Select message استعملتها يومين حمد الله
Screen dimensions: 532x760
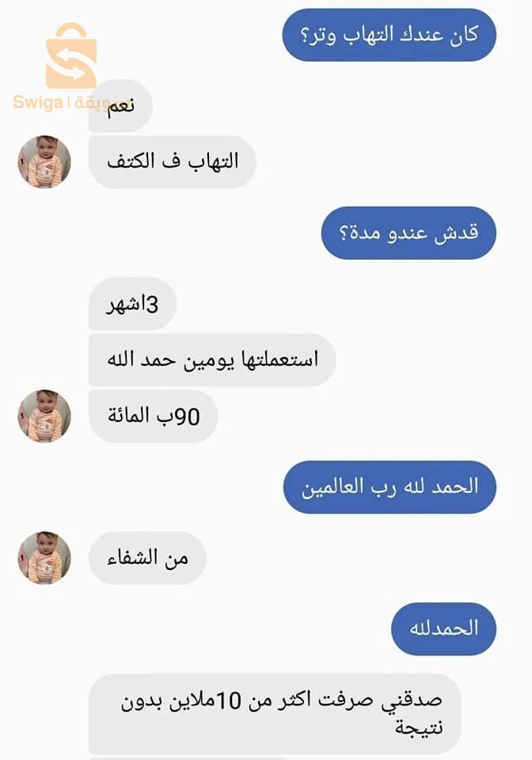tap(212, 359)
